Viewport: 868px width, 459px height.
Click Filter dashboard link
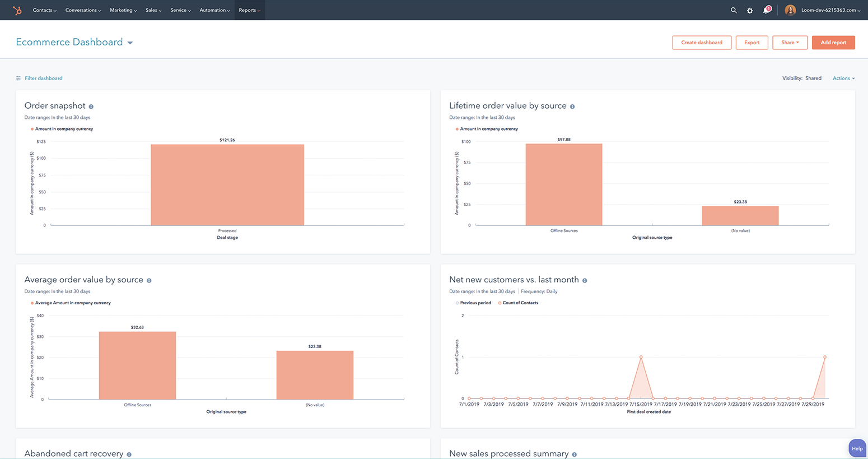coord(43,78)
